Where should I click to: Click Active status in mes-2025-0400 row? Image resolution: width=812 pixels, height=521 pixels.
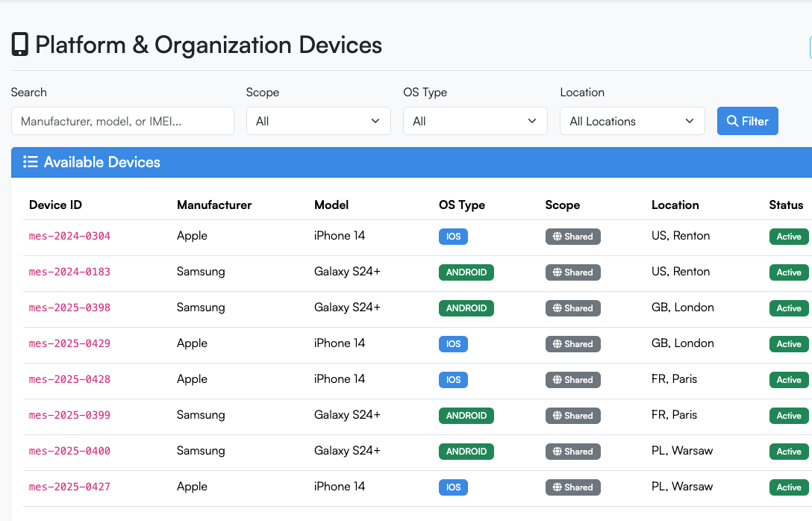click(789, 451)
